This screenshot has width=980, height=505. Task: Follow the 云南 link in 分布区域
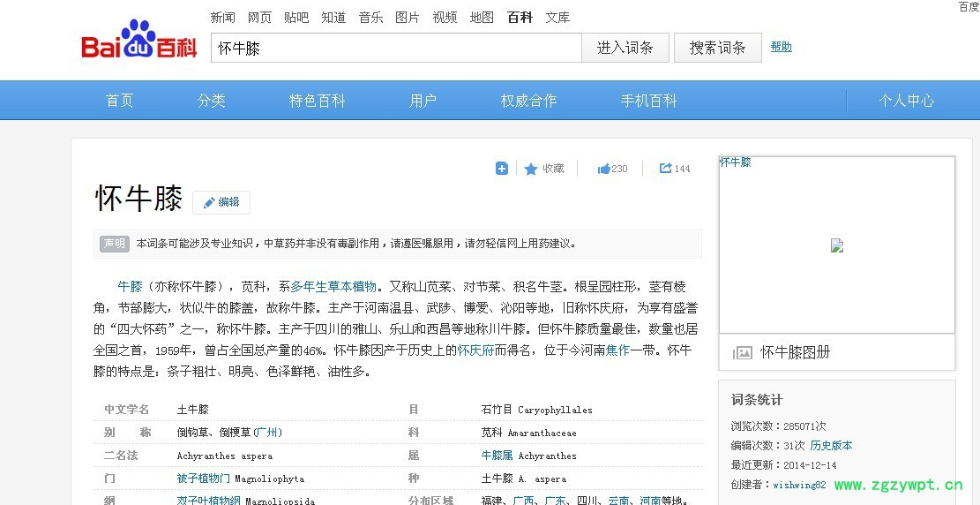[x=618, y=501]
